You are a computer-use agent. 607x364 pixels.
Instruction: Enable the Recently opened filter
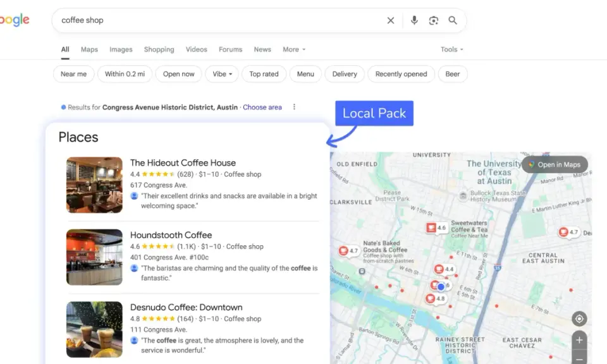tap(401, 74)
